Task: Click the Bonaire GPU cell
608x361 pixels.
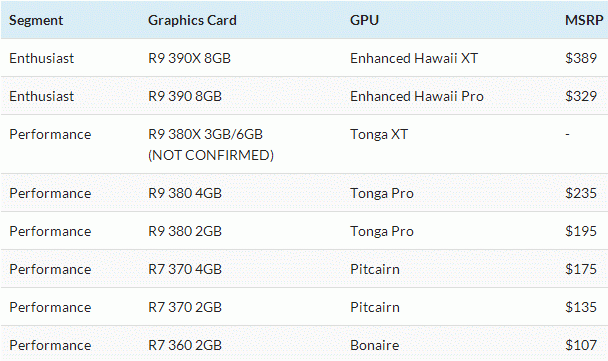Action: point(375,345)
